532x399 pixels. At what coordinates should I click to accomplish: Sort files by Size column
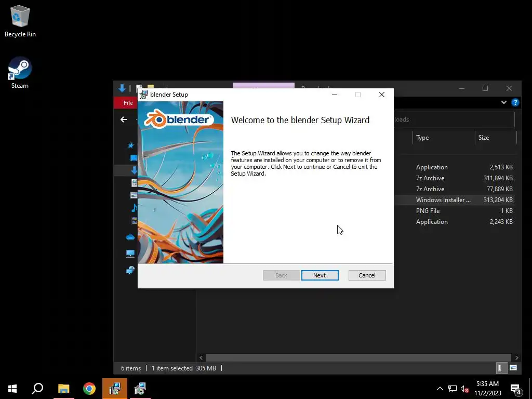point(495,137)
